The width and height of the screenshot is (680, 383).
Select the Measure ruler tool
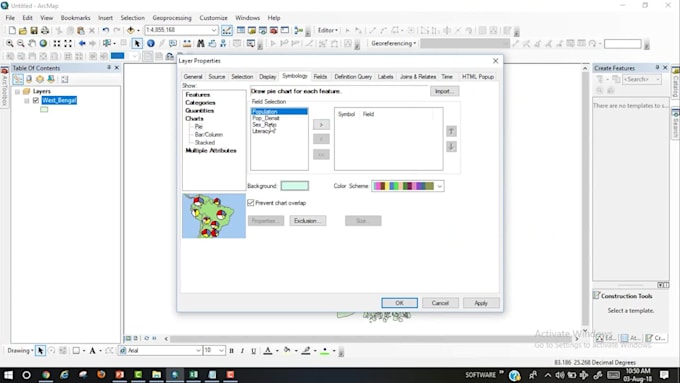[x=187, y=43]
